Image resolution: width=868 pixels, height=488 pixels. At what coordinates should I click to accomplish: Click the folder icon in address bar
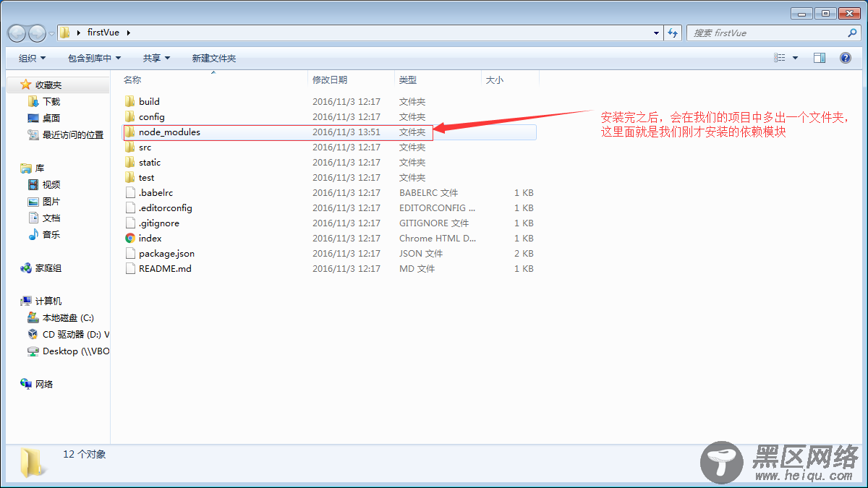coord(65,33)
